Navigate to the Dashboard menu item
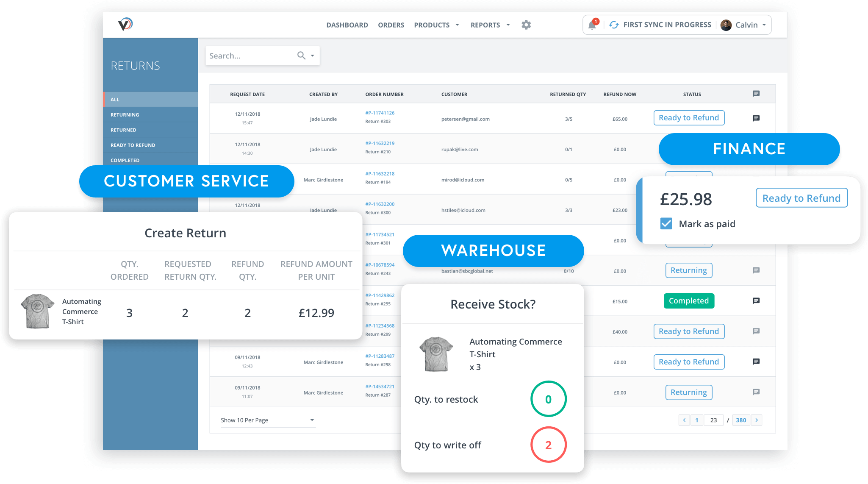Image resolution: width=868 pixels, height=484 pixels. click(347, 25)
